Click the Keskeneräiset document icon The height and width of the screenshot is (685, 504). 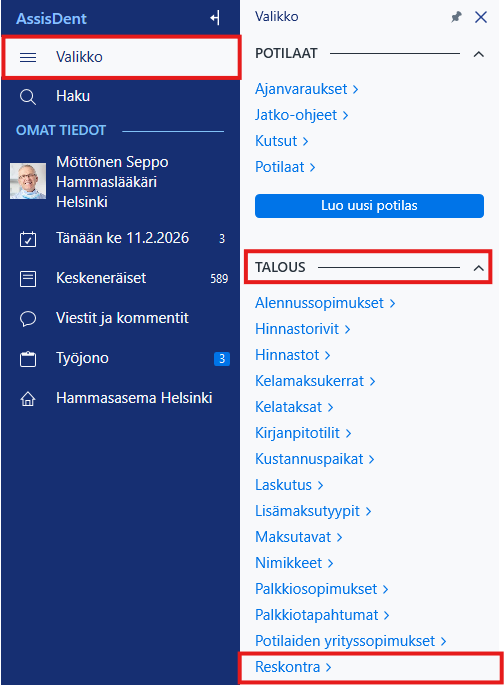point(28,279)
